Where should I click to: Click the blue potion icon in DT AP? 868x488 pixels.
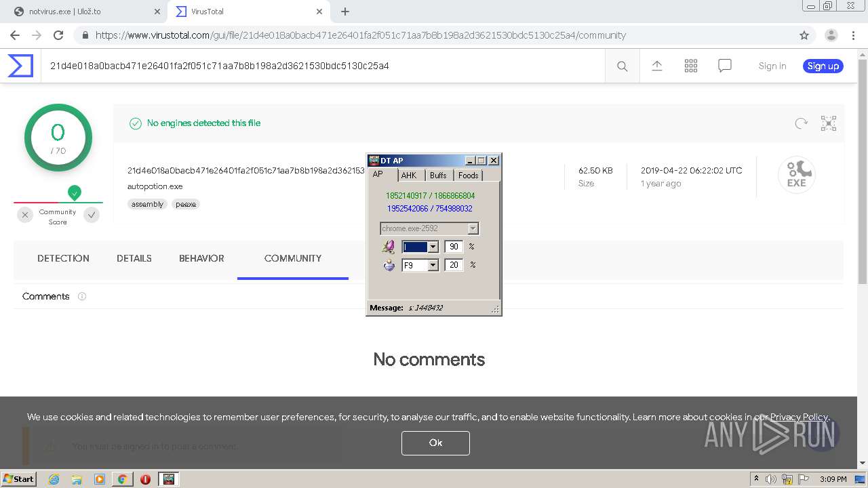coord(389,265)
